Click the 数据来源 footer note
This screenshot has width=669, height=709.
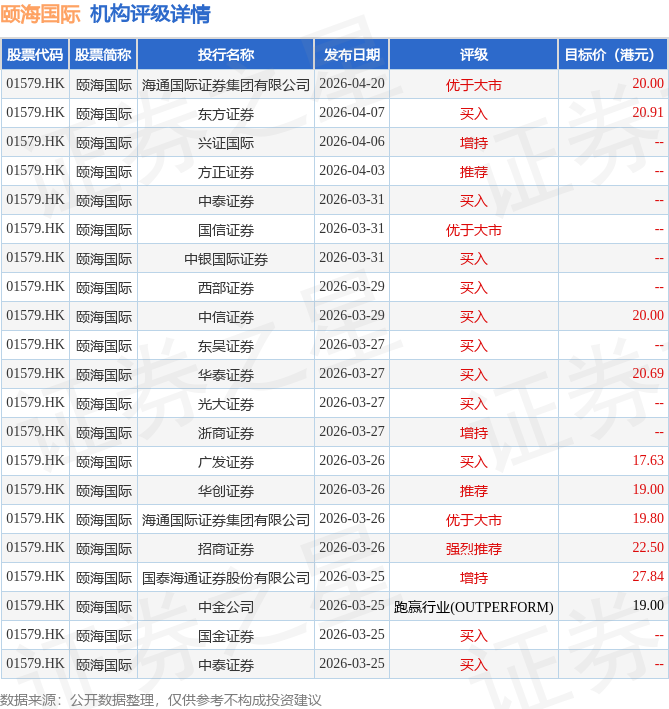click(x=160, y=700)
